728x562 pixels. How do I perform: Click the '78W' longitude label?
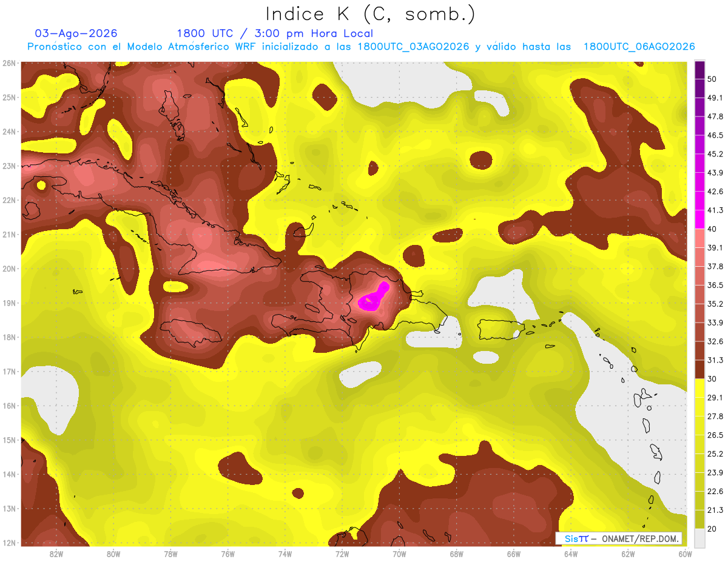(x=170, y=554)
